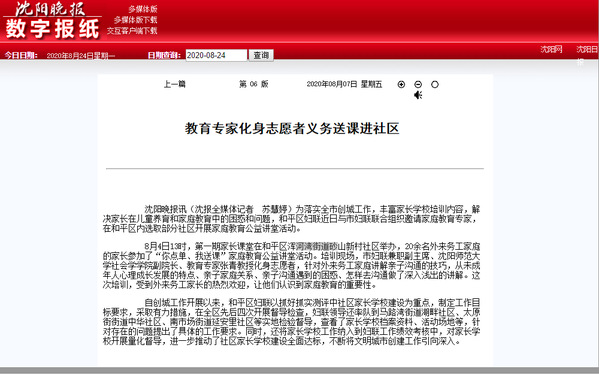Open the 多媒体版下载 link
The width and height of the screenshot is (599, 374).
[136, 19]
